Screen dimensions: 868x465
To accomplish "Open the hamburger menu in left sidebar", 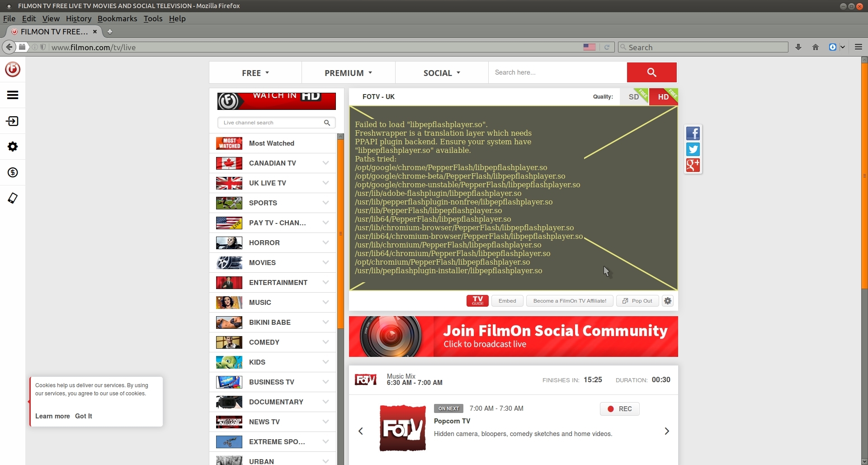I will 13,95.
